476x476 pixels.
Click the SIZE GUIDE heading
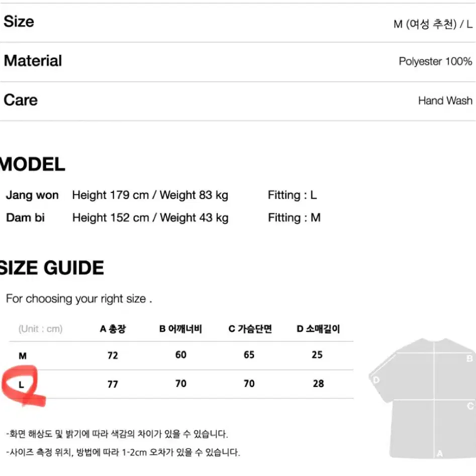coord(52,268)
